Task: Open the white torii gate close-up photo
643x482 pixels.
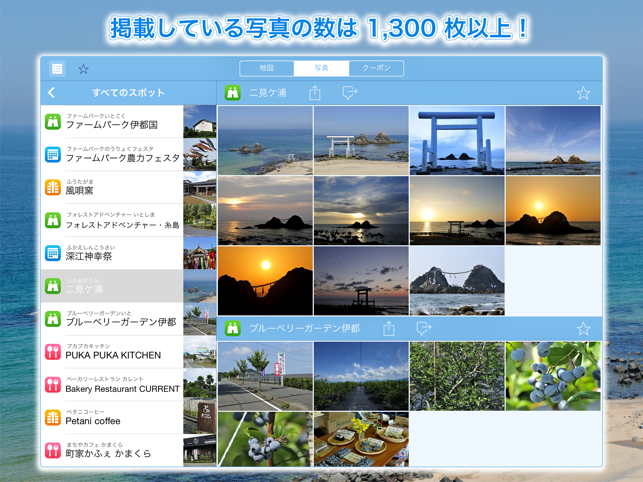Action: click(x=457, y=140)
